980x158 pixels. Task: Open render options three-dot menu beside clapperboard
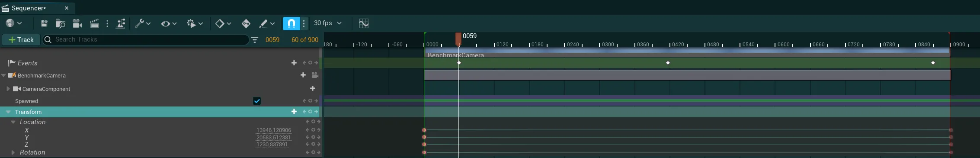click(x=107, y=23)
